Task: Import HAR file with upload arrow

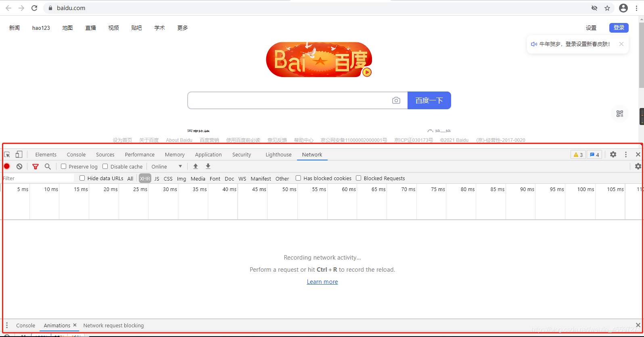Action: pos(196,166)
